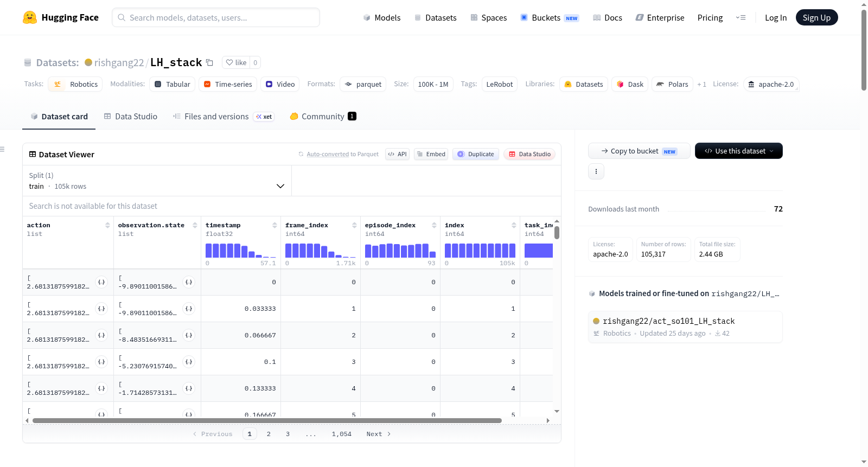This screenshot has height=467, width=868.
Task: Open rishgang22 author profile link
Action: tap(119, 62)
